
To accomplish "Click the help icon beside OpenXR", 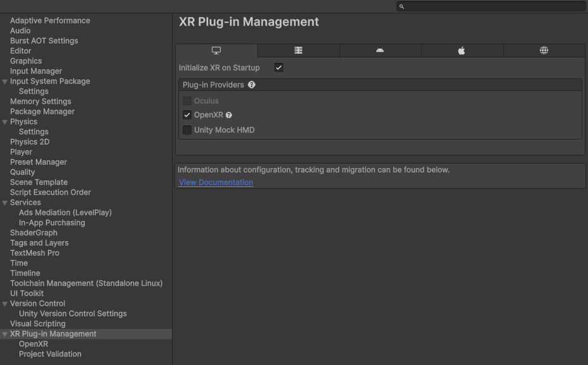I will tap(229, 116).
